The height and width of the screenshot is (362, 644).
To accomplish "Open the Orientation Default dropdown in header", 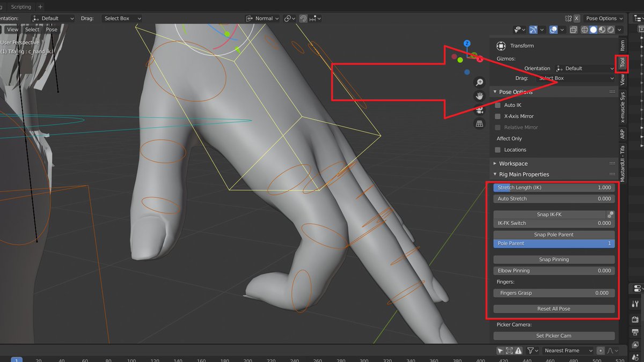I will [x=53, y=18].
